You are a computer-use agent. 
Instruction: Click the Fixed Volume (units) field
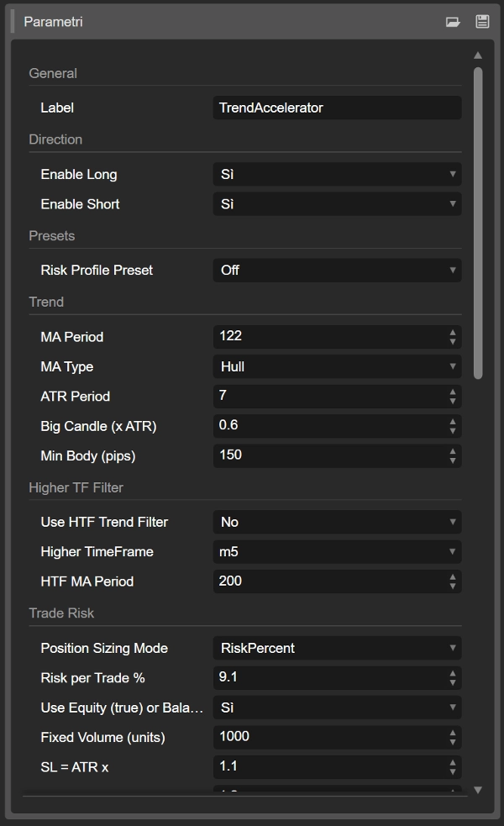pyautogui.click(x=328, y=737)
